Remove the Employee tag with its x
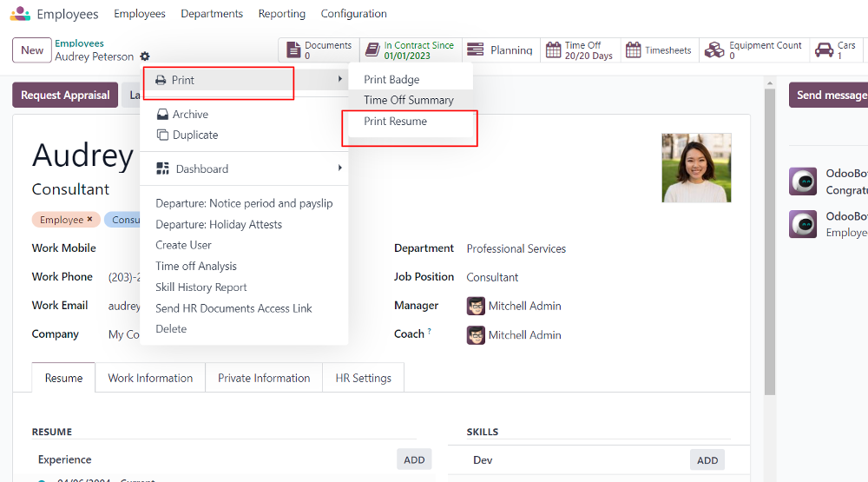This screenshot has width=868, height=482. coord(89,220)
